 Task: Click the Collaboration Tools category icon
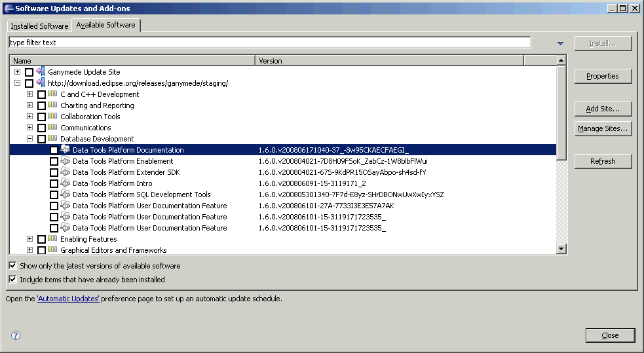(52, 116)
